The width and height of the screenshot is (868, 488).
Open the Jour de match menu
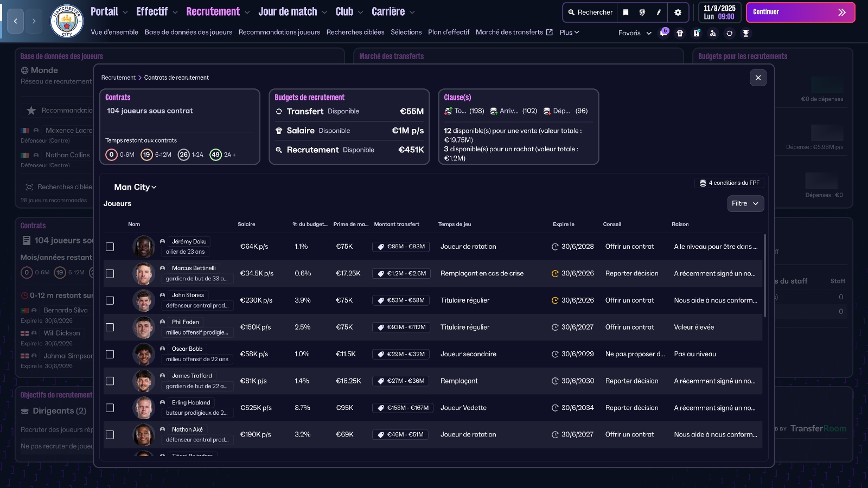tap(288, 11)
